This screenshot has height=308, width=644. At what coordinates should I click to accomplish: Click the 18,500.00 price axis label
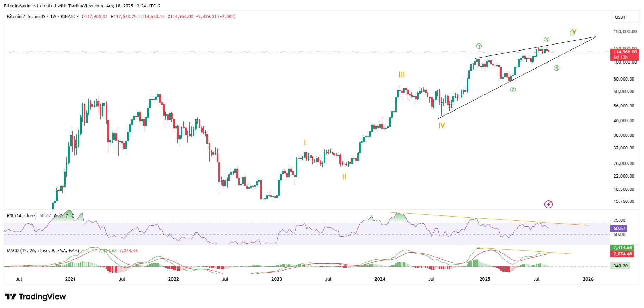624,189
